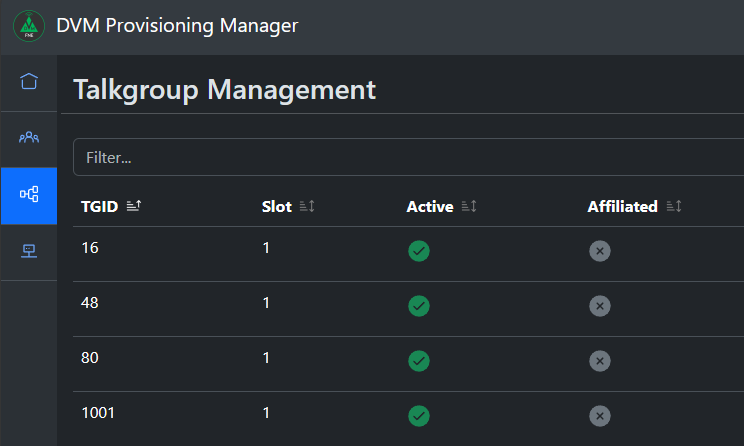This screenshot has width=744, height=446.
Task: Sort table by the Affiliated sort icon
Action: [x=674, y=206]
